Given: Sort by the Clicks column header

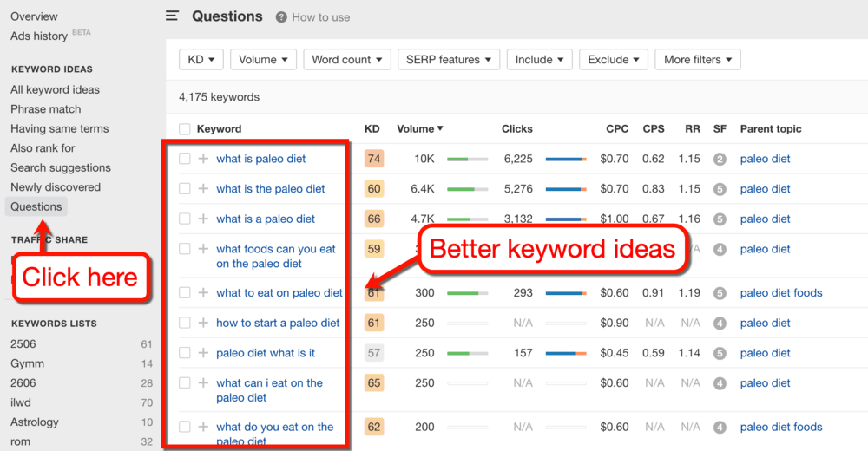Looking at the screenshot, I should pyautogui.click(x=517, y=129).
